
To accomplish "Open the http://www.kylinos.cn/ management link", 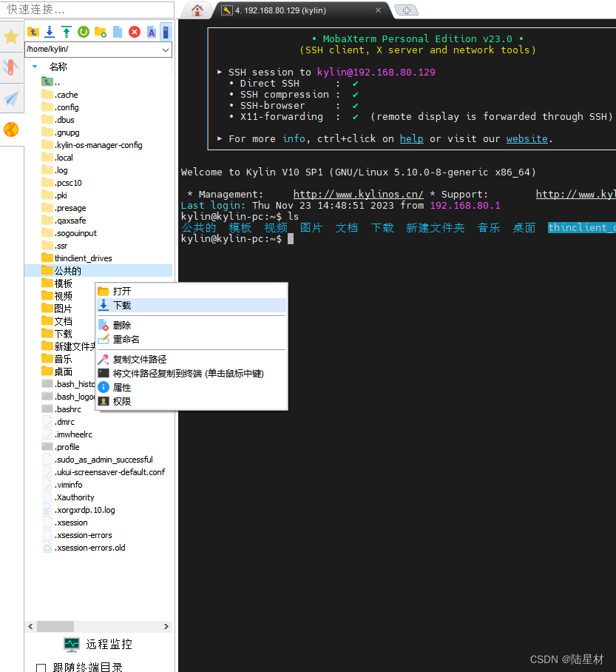I will tap(359, 194).
